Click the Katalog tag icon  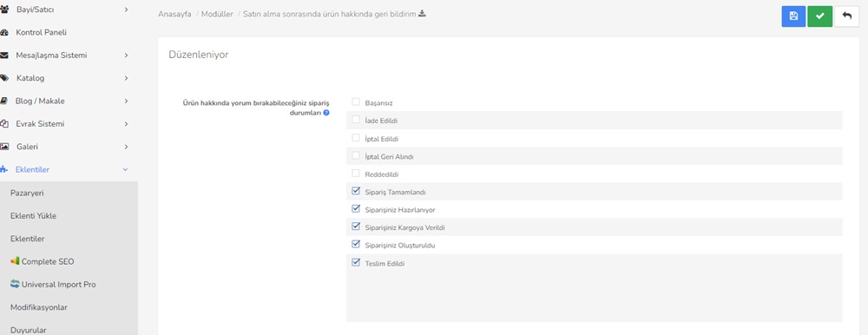click(3, 78)
